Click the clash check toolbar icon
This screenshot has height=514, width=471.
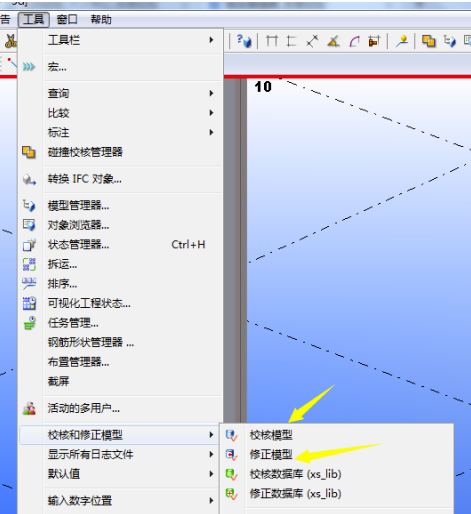429,41
